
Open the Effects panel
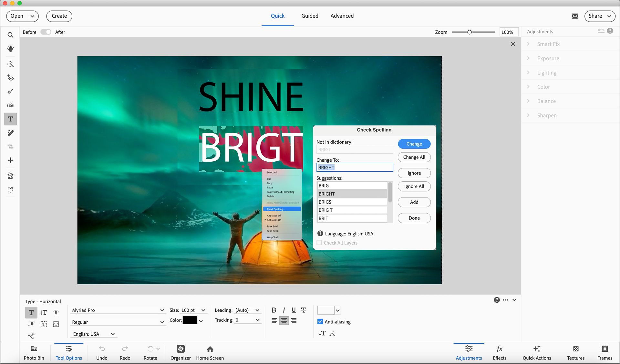499,352
